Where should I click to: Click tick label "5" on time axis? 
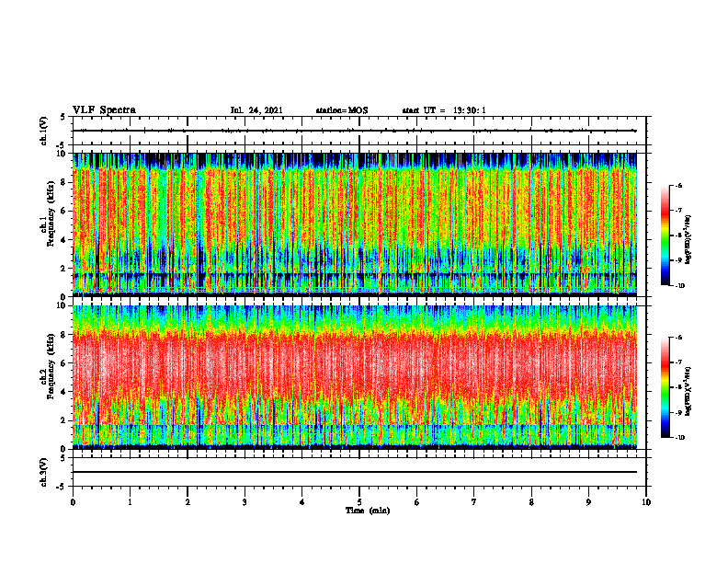coord(359,502)
